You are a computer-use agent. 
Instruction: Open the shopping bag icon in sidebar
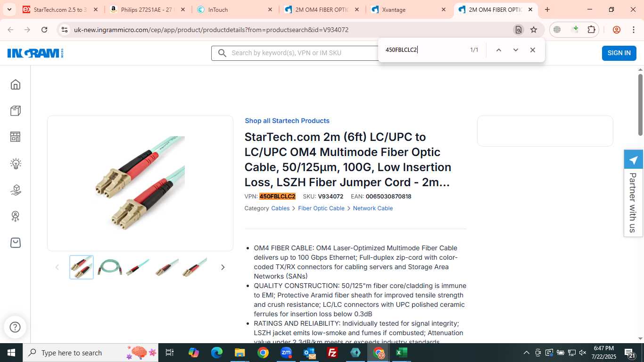pos(16,243)
